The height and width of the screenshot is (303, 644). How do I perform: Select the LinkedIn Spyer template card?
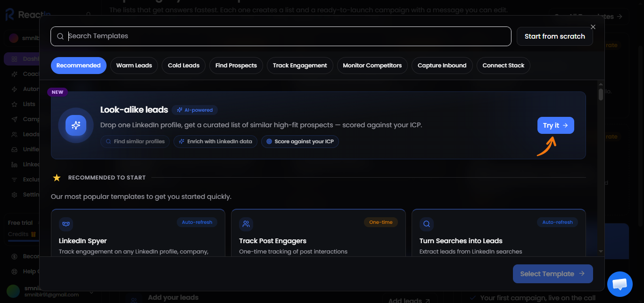138,233
